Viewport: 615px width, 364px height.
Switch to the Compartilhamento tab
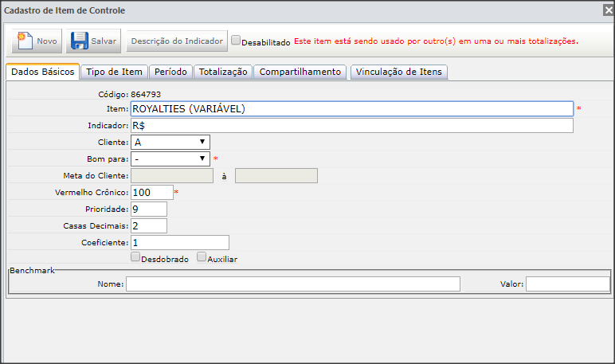[x=300, y=72]
